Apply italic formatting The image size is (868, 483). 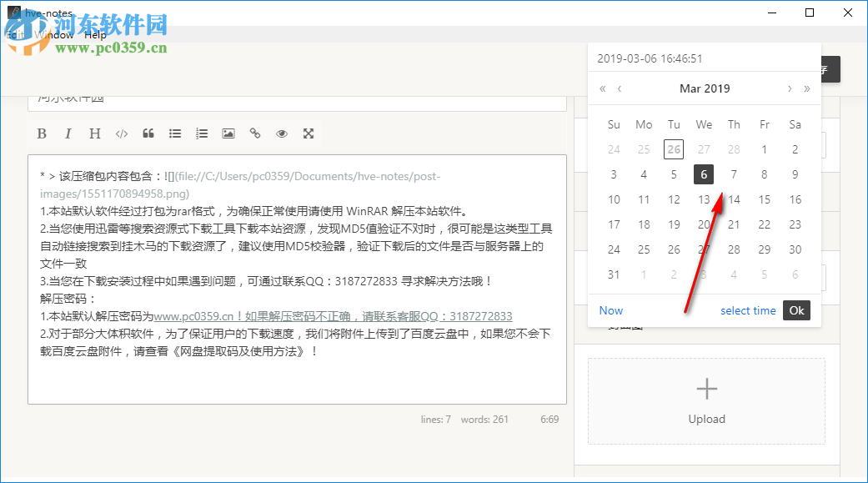click(x=68, y=133)
